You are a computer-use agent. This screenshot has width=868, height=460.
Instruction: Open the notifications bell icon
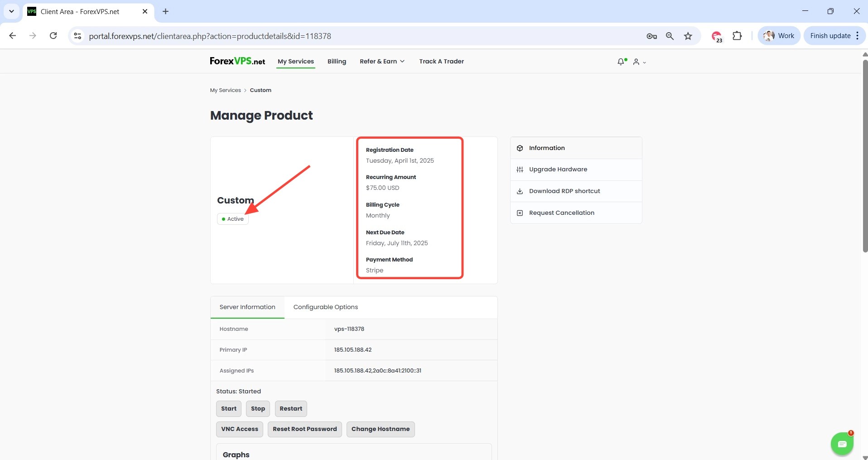click(621, 62)
